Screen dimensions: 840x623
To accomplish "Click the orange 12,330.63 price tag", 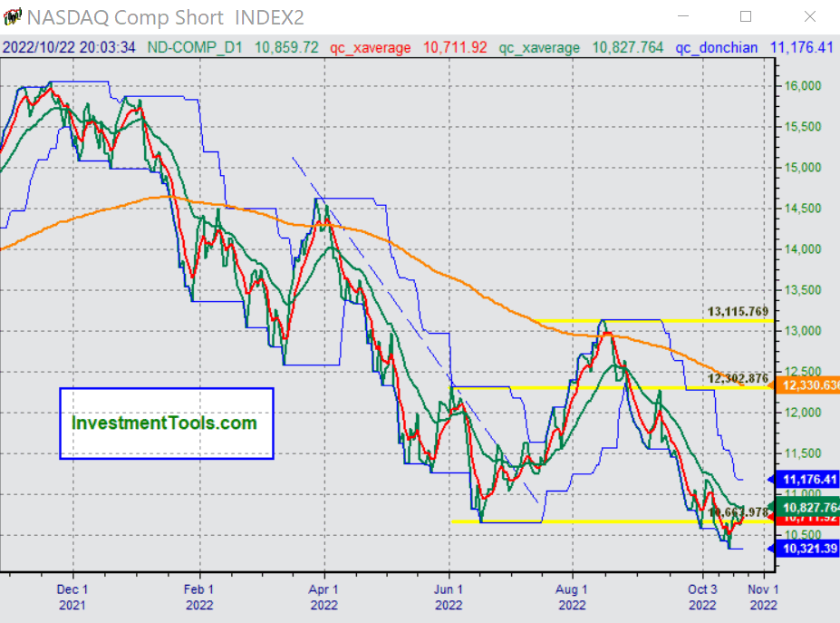I will 805,386.
